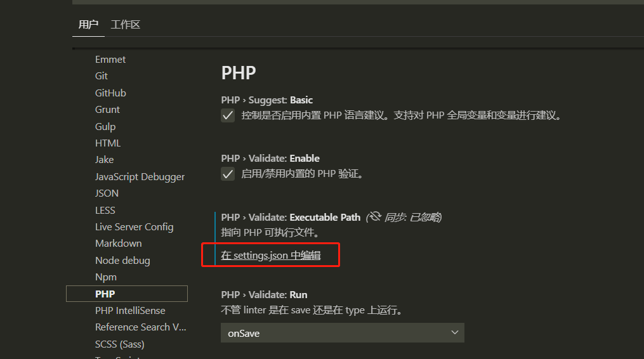Click the 同步: 已忽略 label text
The height and width of the screenshot is (359, 644).
click(x=412, y=218)
